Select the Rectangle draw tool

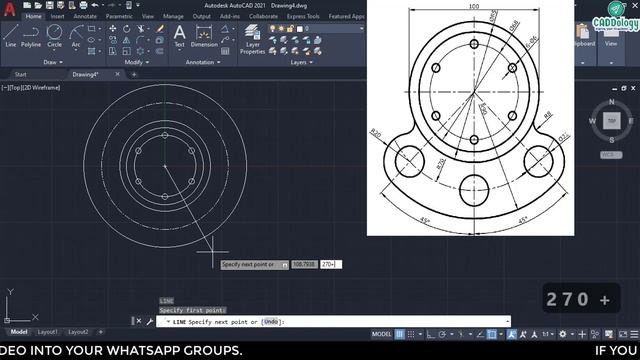pos(91,29)
